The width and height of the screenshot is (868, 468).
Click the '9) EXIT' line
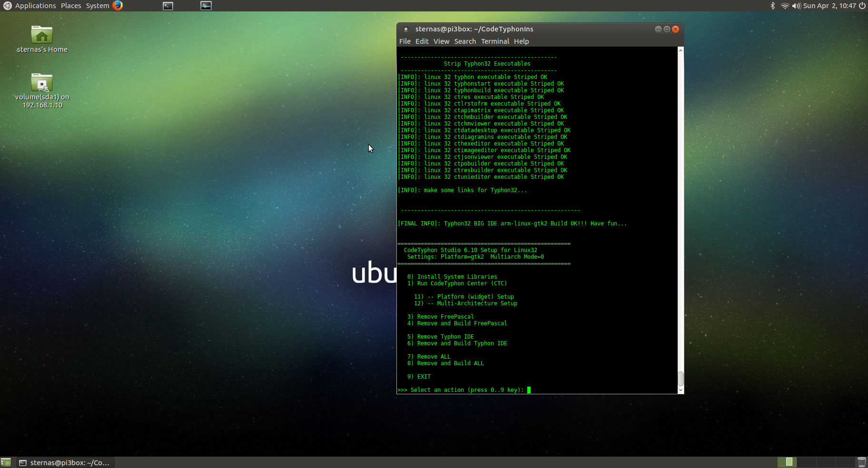pyautogui.click(x=419, y=377)
